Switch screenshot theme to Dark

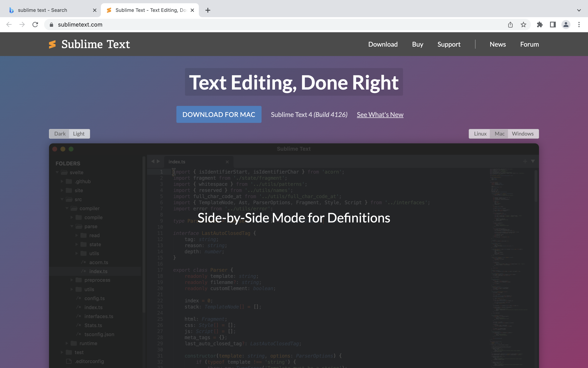(60, 134)
